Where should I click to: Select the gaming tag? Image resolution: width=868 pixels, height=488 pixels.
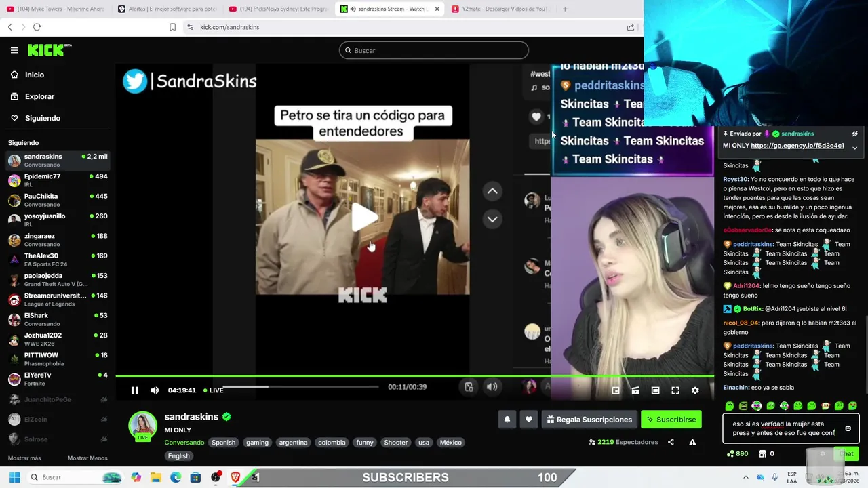click(257, 442)
